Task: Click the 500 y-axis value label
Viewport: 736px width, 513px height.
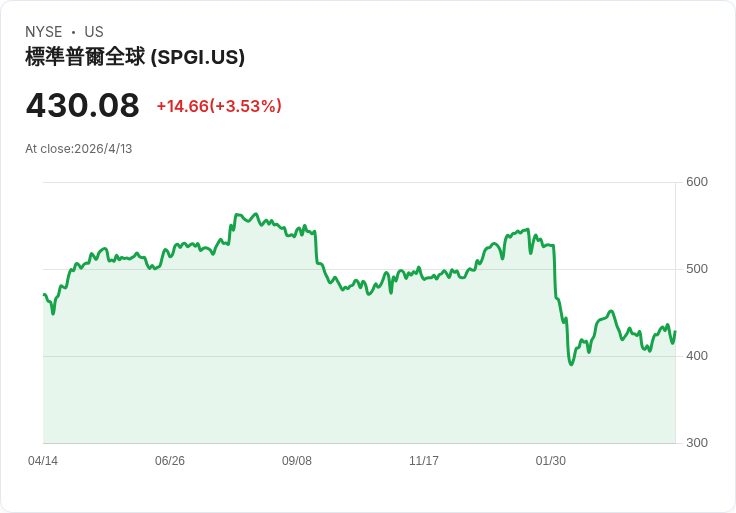Action: 697,269
